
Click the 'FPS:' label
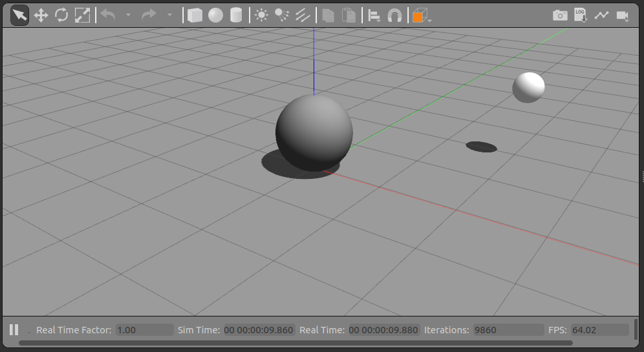tap(557, 330)
